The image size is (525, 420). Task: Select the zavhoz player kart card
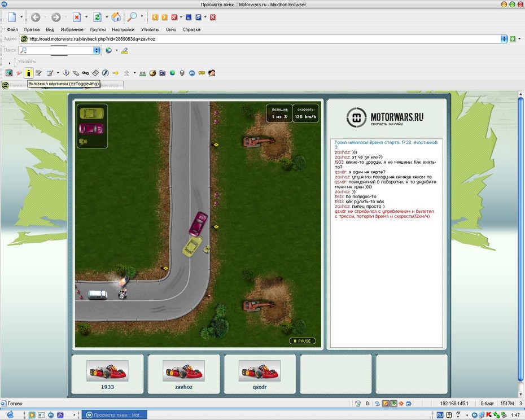pyautogui.click(x=183, y=374)
